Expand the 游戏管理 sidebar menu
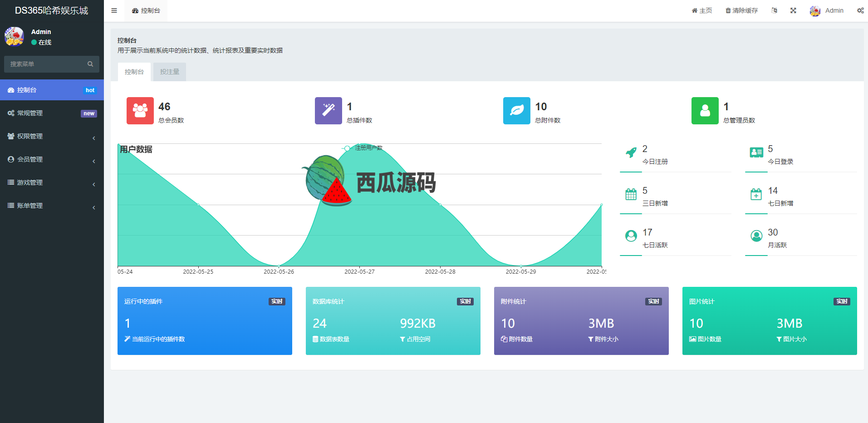The width and height of the screenshot is (868, 423). [x=52, y=183]
